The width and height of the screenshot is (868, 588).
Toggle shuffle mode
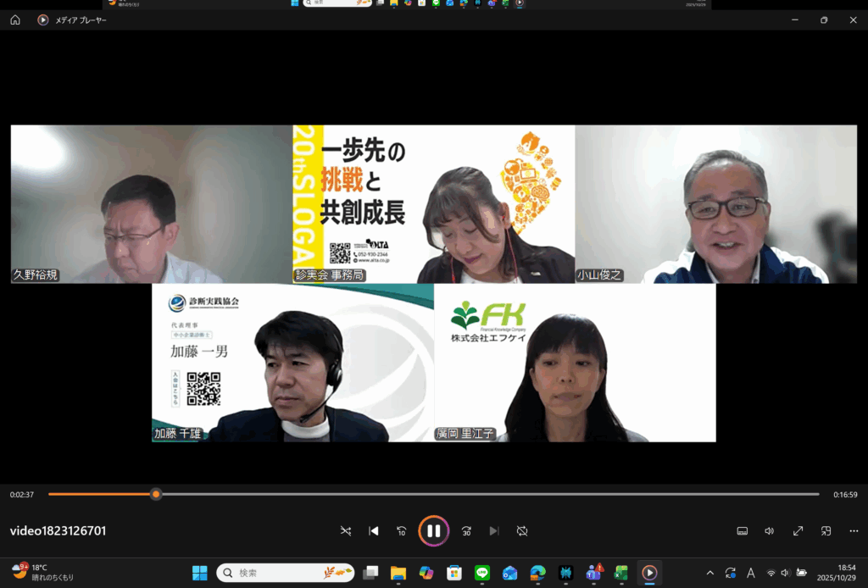346,531
